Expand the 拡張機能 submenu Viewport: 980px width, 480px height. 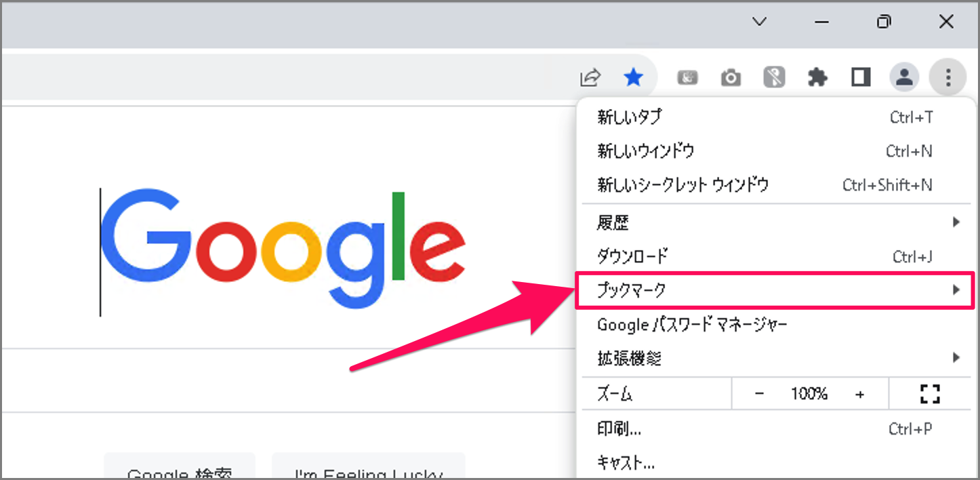[x=956, y=358]
